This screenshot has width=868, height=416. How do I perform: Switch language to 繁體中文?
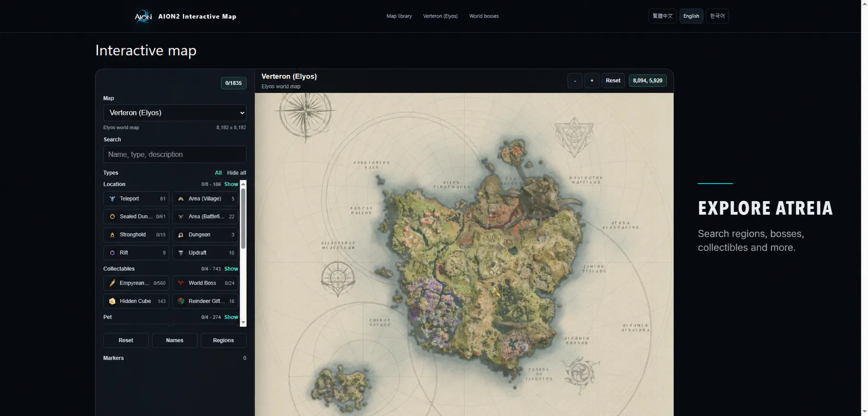click(662, 16)
